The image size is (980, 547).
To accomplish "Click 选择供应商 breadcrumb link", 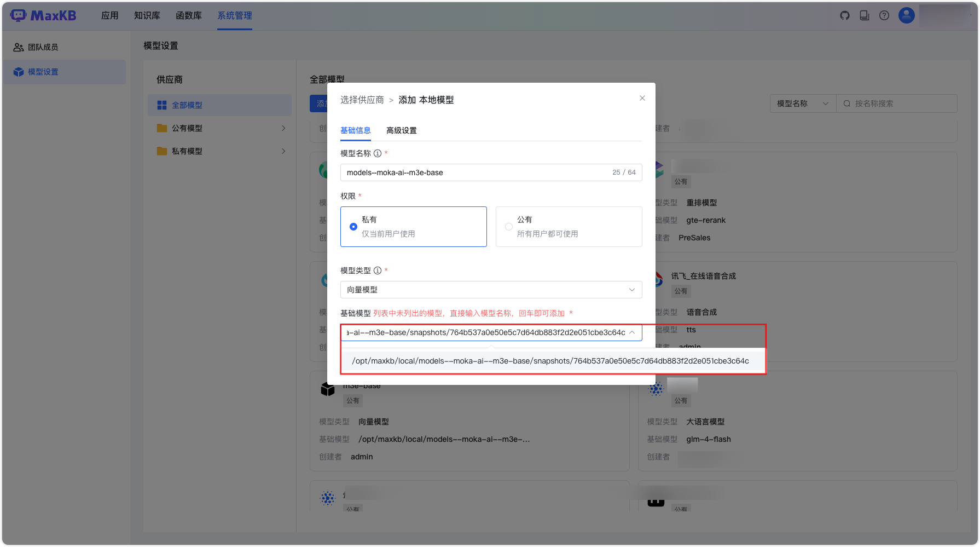I will coord(362,100).
